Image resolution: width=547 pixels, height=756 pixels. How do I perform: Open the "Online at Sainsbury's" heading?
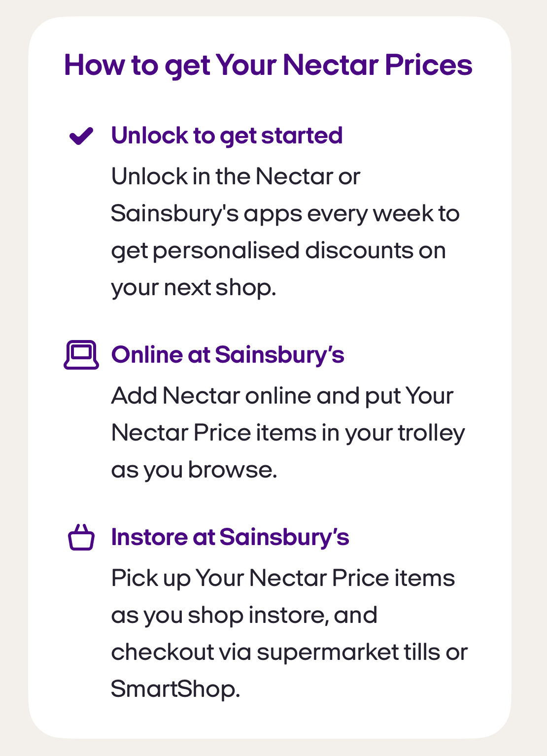click(228, 355)
